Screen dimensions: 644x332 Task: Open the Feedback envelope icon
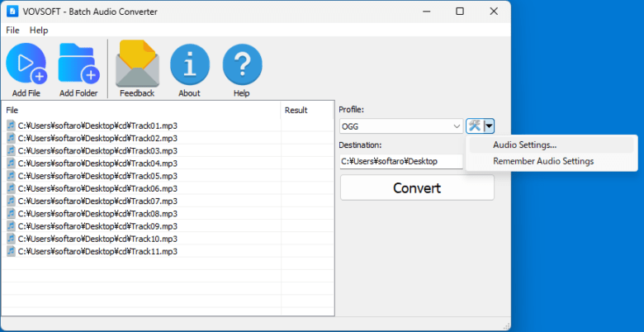(137, 64)
